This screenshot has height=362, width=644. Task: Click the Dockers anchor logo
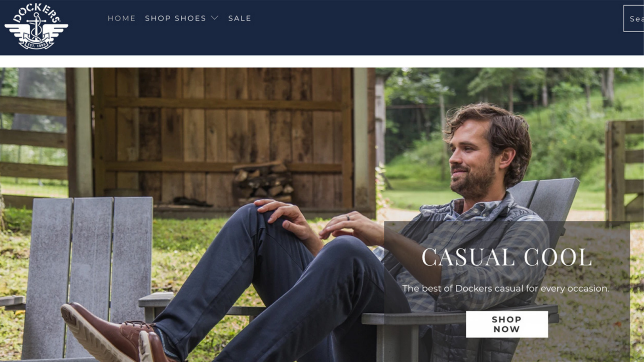(36, 26)
